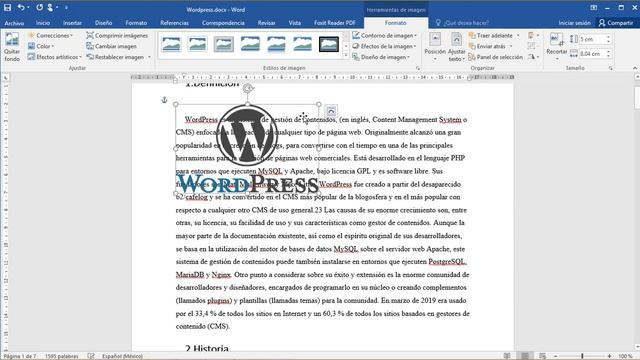Click the Save icon in quick access toolbar

tap(7, 7)
